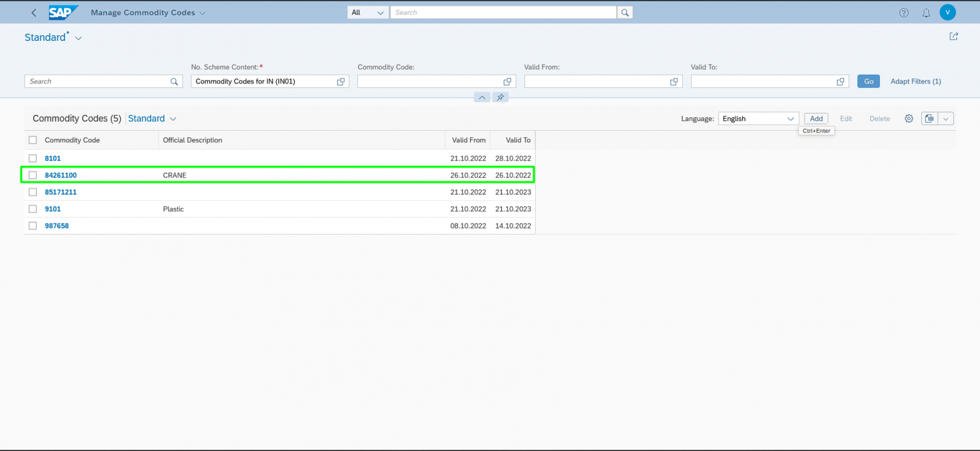Pin the filter bar

(500, 97)
